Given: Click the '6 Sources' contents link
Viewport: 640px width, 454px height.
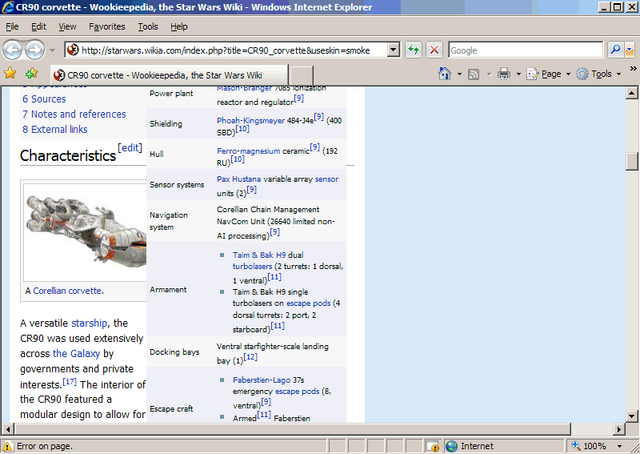Looking at the screenshot, I should [x=44, y=99].
